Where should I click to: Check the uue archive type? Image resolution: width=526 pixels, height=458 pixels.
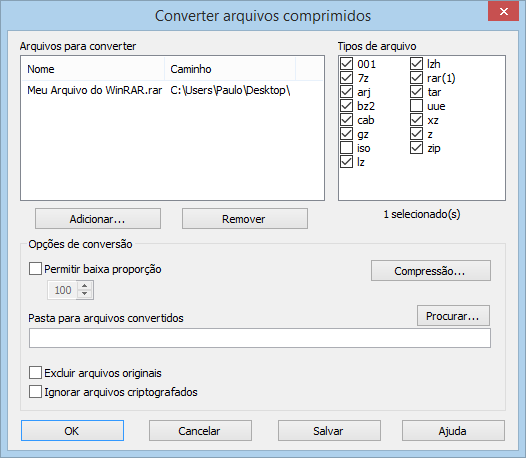416,106
